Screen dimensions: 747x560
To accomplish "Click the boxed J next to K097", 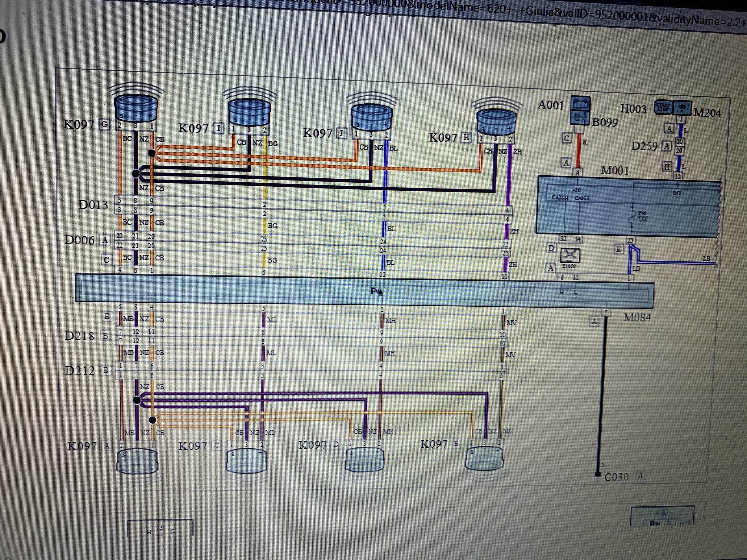I will pyautogui.click(x=342, y=133).
